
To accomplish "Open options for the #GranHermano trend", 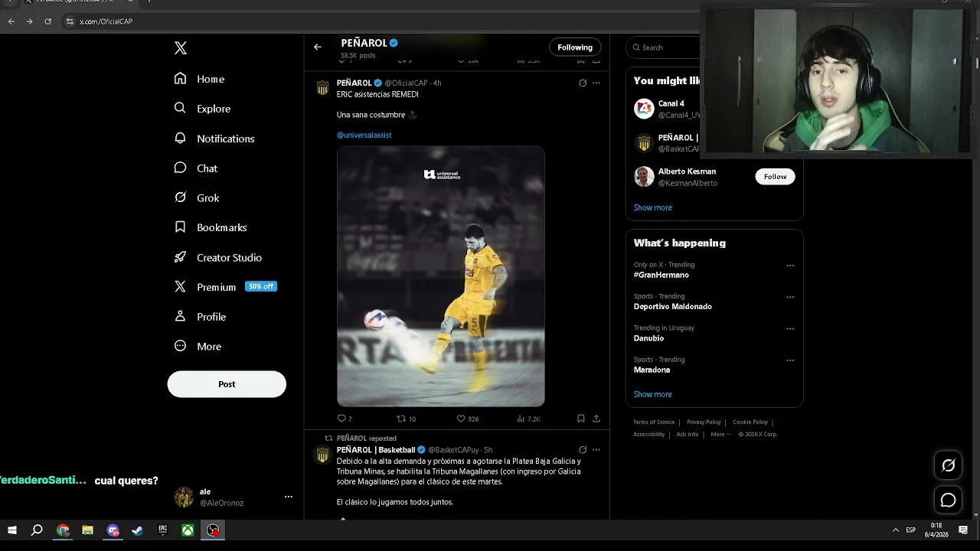I will pyautogui.click(x=790, y=266).
